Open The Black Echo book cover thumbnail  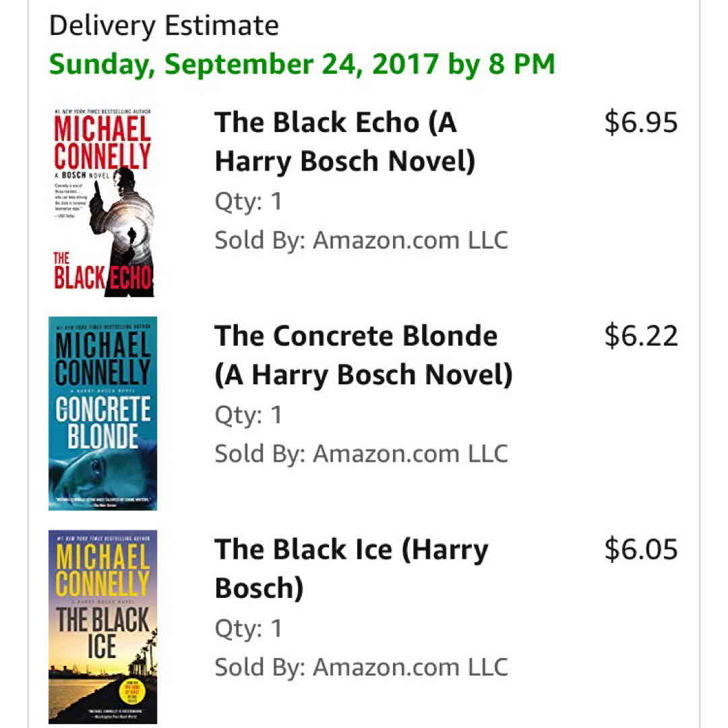(x=103, y=201)
